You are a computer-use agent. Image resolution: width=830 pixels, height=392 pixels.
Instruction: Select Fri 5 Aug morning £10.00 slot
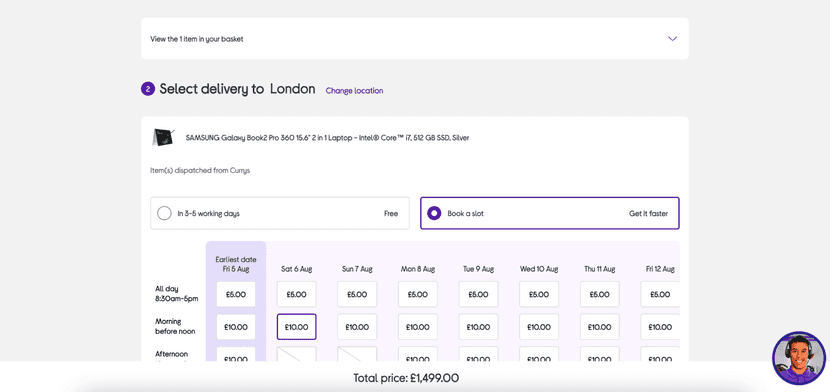(236, 327)
